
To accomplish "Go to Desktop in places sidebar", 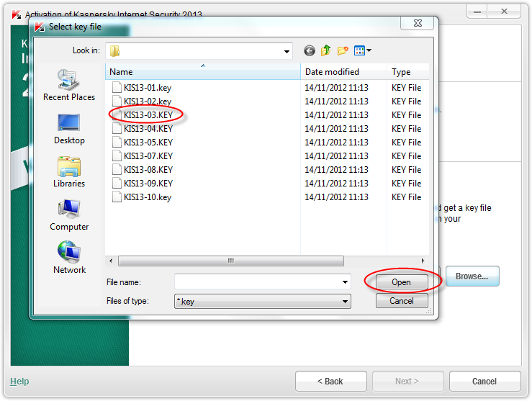I will (69, 129).
